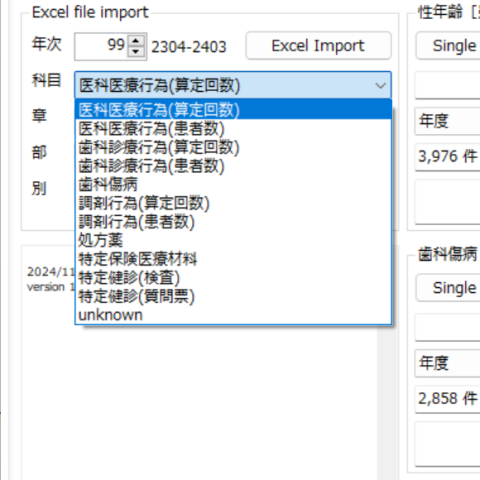The width and height of the screenshot is (480, 480).
Task: Choose 歯科診療行為(患者数) from the list
Action: [233, 166]
